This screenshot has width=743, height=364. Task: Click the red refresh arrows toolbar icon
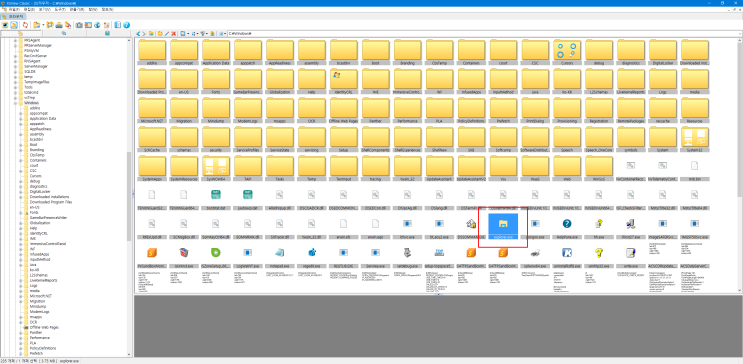25,25
